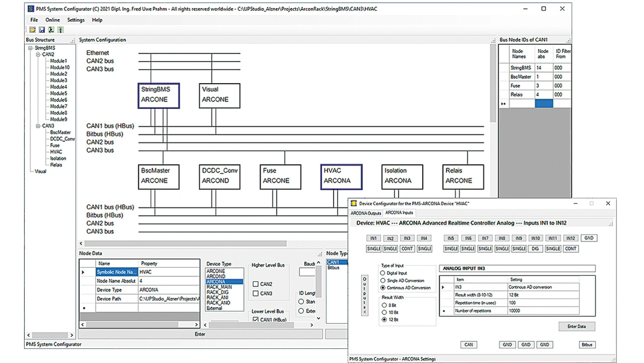Pick RACK_MAIN in the Device Type list

pyautogui.click(x=219, y=287)
